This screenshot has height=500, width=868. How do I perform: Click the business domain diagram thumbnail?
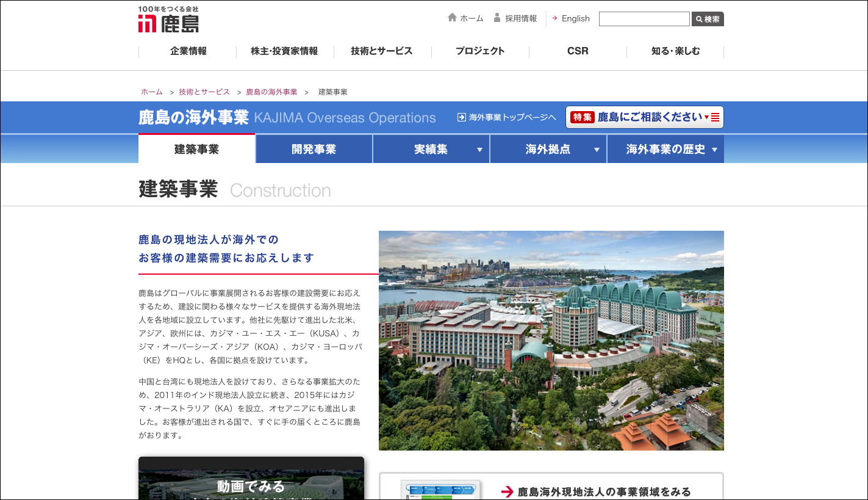(x=440, y=490)
